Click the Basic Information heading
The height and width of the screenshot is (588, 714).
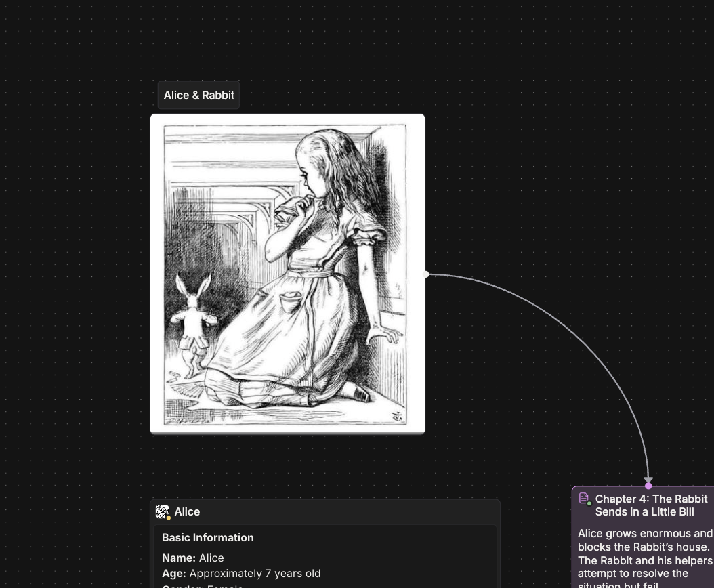[x=208, y=537]
